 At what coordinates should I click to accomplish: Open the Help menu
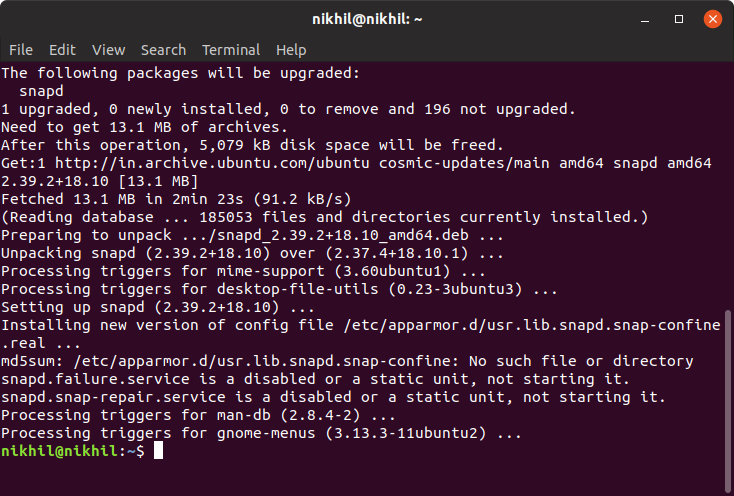(x=291, y=50)
